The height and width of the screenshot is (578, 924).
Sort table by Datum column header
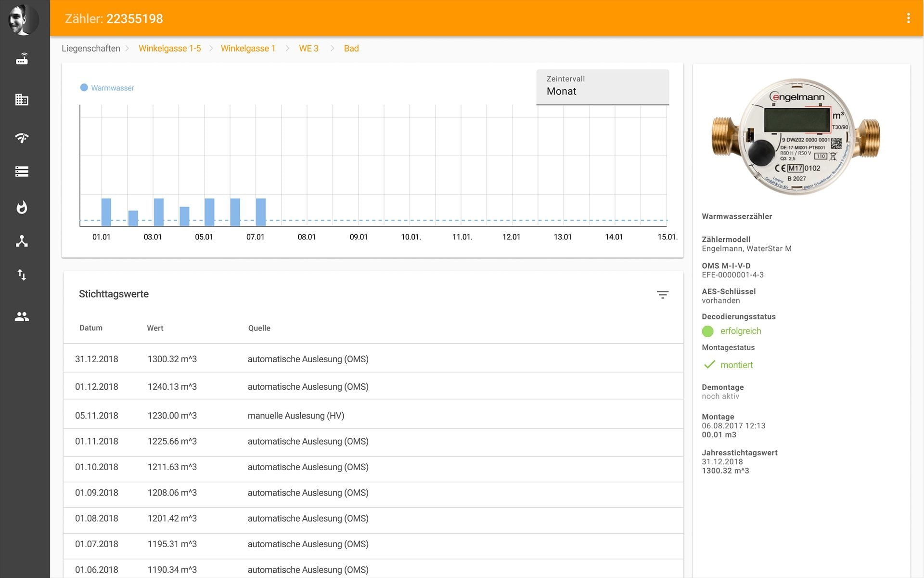click(x=91, y=328)
